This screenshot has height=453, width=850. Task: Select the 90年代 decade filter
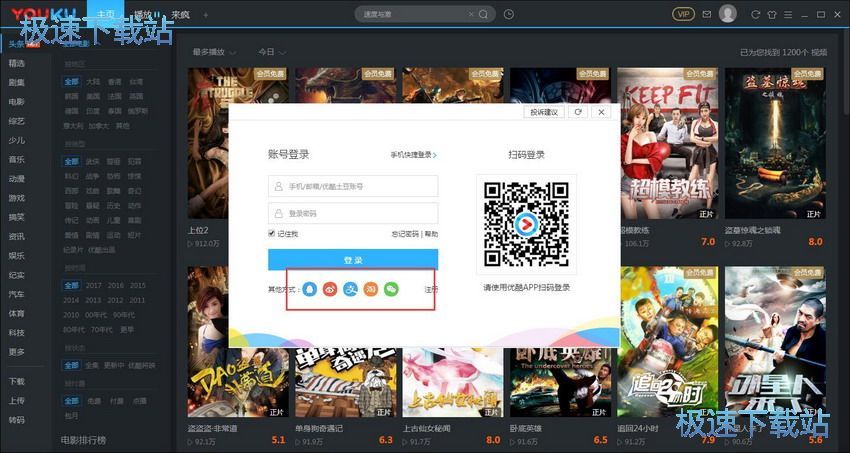[x=124, y=315]
